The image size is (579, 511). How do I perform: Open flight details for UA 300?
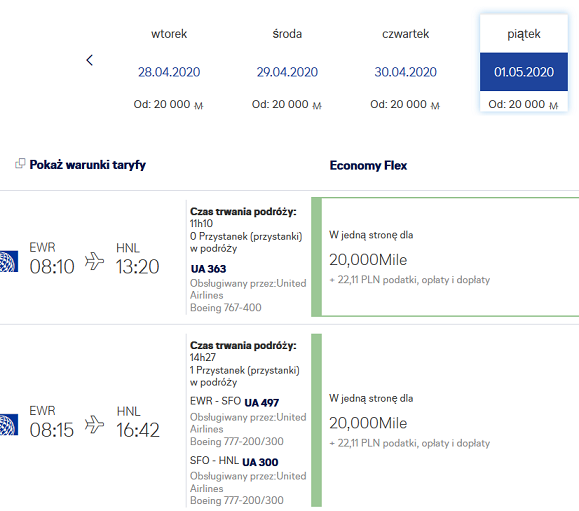pyautogui.click(x=260, y=462)
